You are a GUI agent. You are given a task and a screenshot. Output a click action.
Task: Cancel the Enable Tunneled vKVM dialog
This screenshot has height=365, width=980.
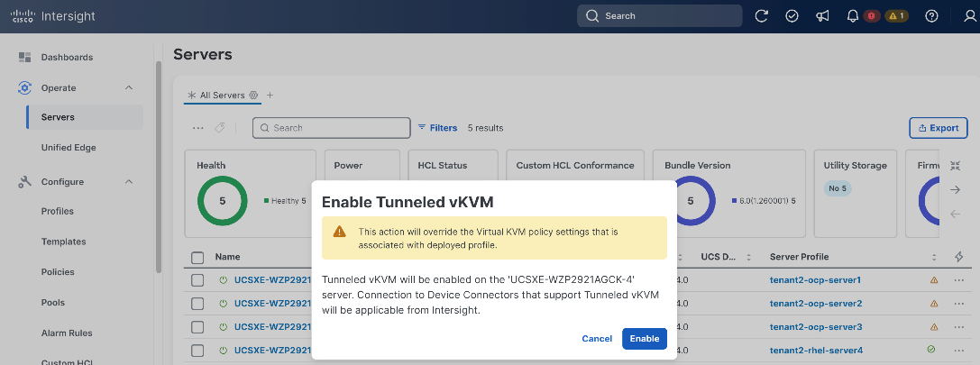tap(597, 338)
